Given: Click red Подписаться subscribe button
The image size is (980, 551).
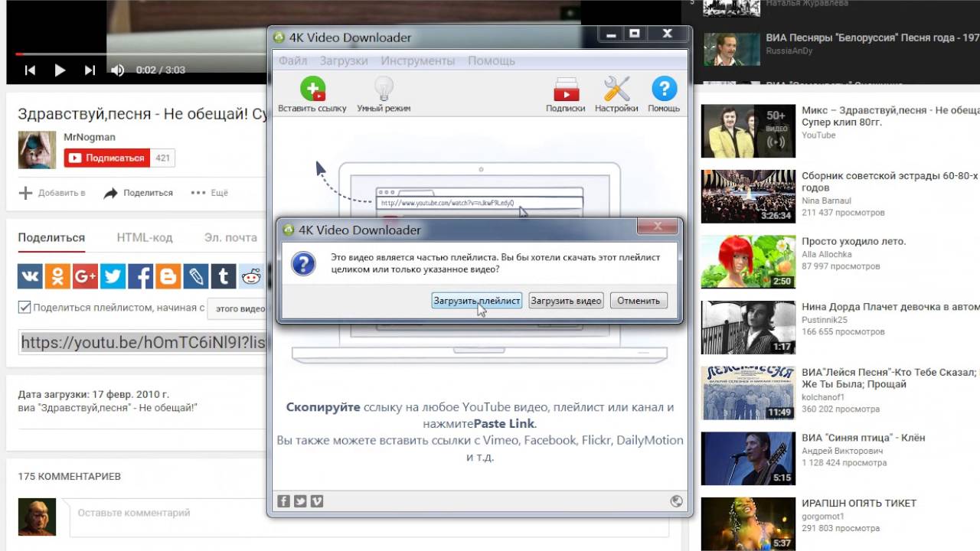Looking at the screenshot, I should [106, 158].
